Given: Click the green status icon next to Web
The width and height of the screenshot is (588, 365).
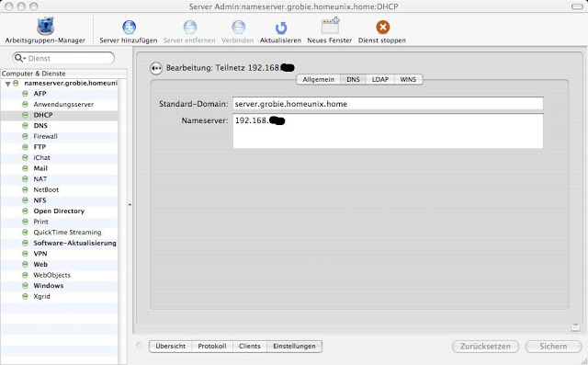Looking at the screenshot, I should [x=25, y=265].
